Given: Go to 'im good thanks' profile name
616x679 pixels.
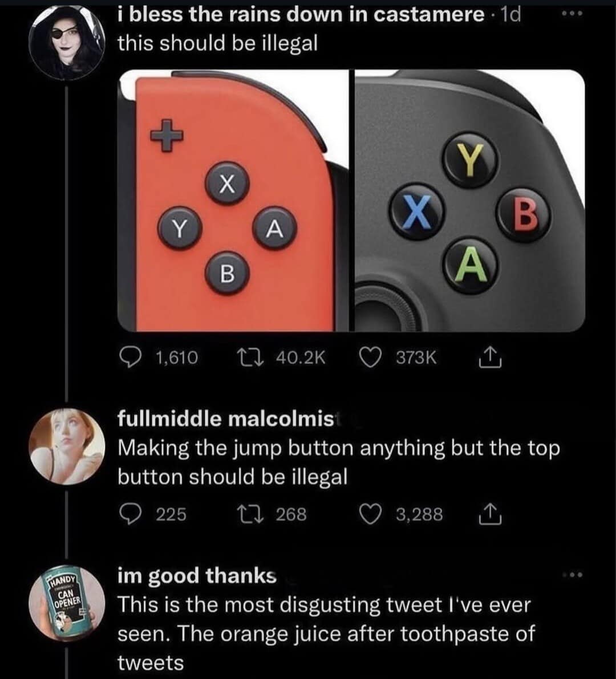Looking at the screenshot, I should click(197, 576).
